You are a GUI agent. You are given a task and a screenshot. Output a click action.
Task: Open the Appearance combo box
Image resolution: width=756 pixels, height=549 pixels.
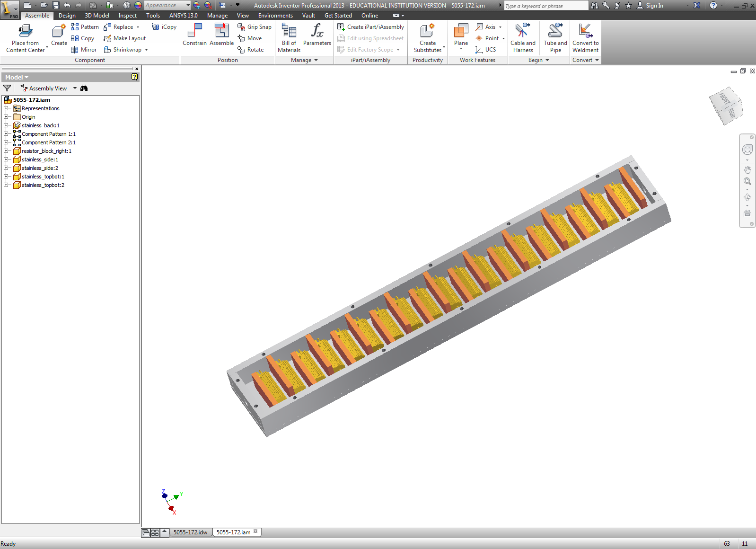coord(167,5)
